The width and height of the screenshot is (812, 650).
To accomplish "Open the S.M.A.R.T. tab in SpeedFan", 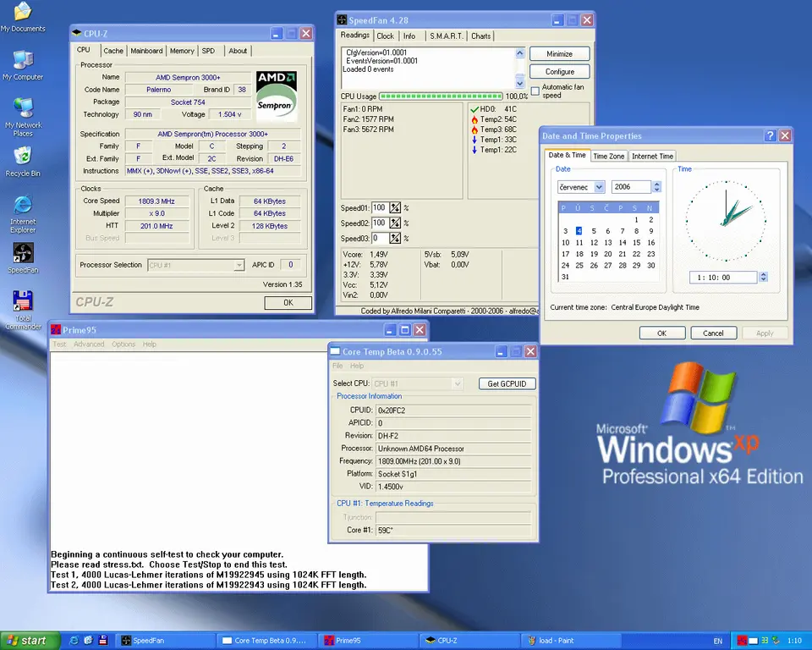I will 446,36.
